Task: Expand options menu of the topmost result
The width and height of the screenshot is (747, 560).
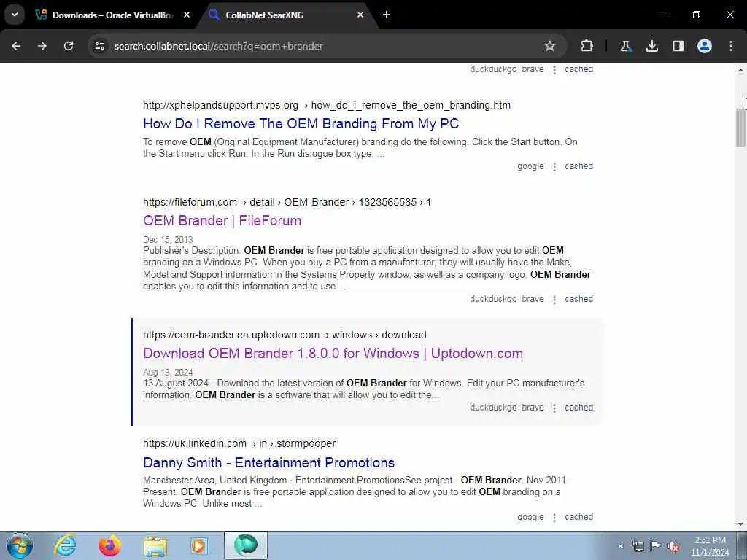Action: tap(554, 70)
